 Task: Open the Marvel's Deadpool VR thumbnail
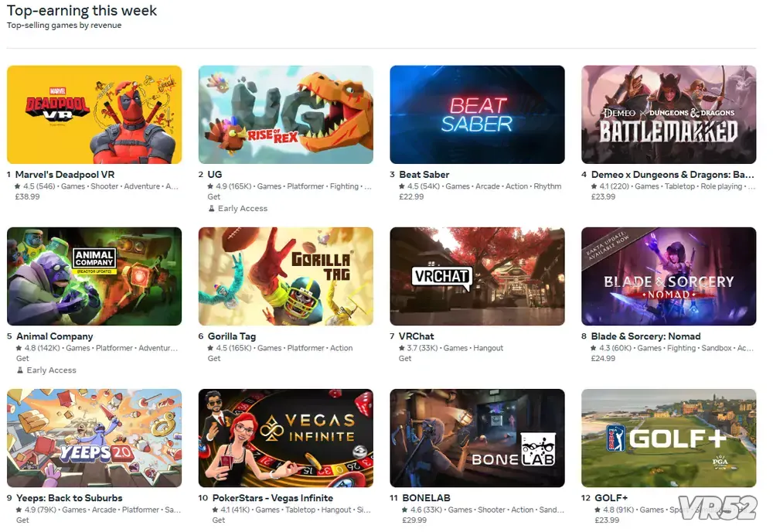pos(94,114)
